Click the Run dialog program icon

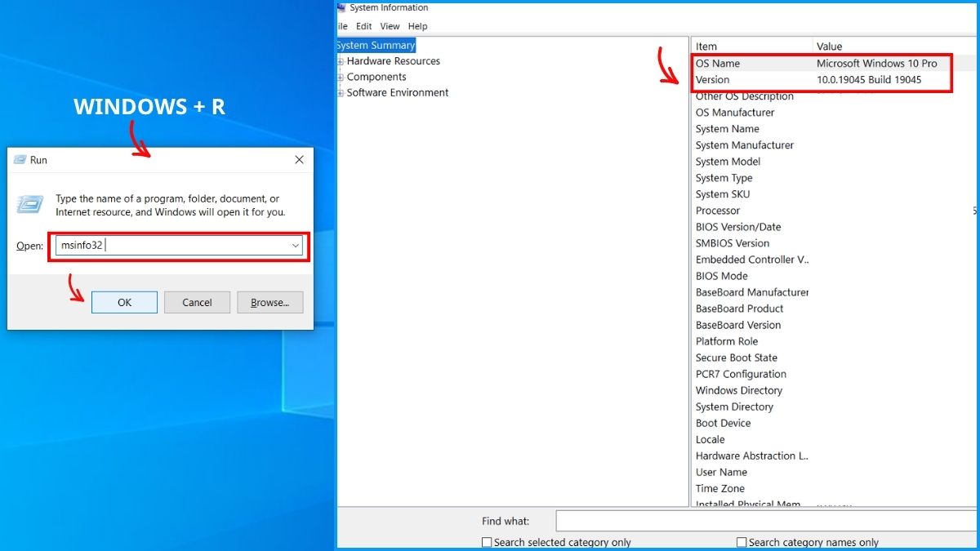[30, 204]
